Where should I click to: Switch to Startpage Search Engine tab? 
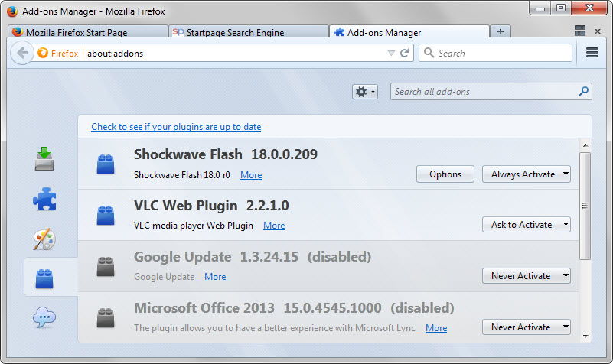pos(249,32)
